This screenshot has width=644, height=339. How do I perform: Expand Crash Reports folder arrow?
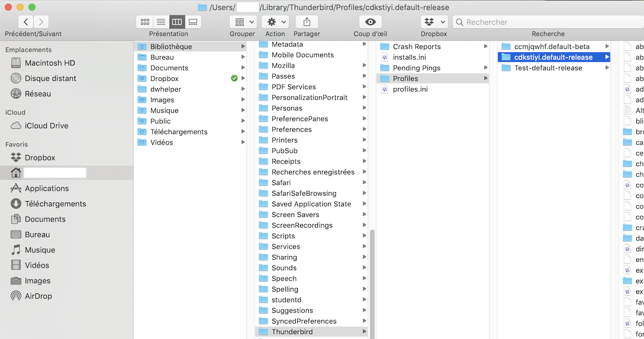[486, 46]
